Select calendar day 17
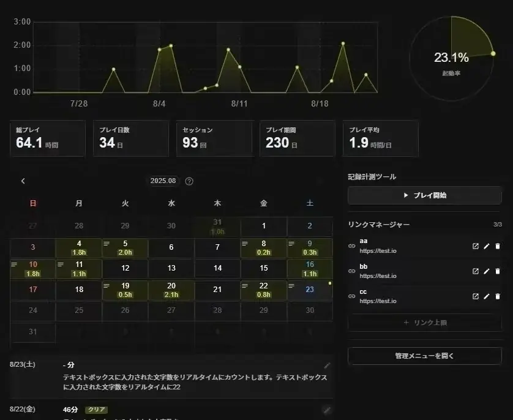513x420 pixels. coord(32,290)
